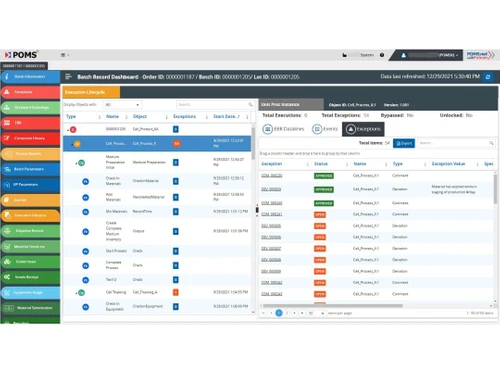Click the Total Exceptions 54 value
The height and width of the screenshot is (375, 500).
[x=366, y=115]
